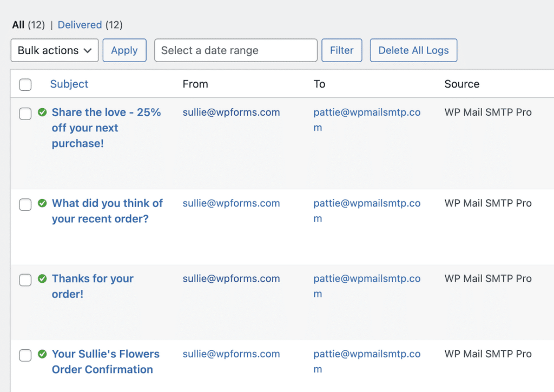
Task: Click the delivered checkmark icon on the "Share the love" row
Action: [43, 112]
